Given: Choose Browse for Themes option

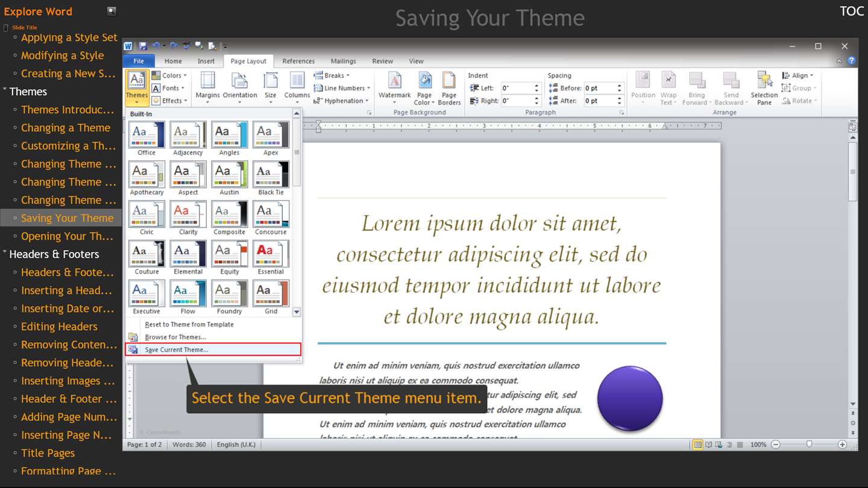Looking at the screenshot, I should pyautogui.click(x=175, y=337).
